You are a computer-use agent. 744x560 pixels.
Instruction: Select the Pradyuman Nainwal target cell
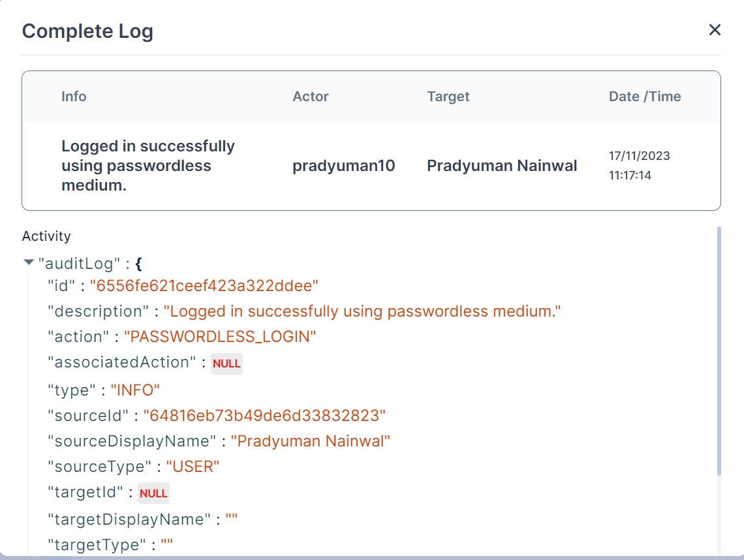coord(501,166)
